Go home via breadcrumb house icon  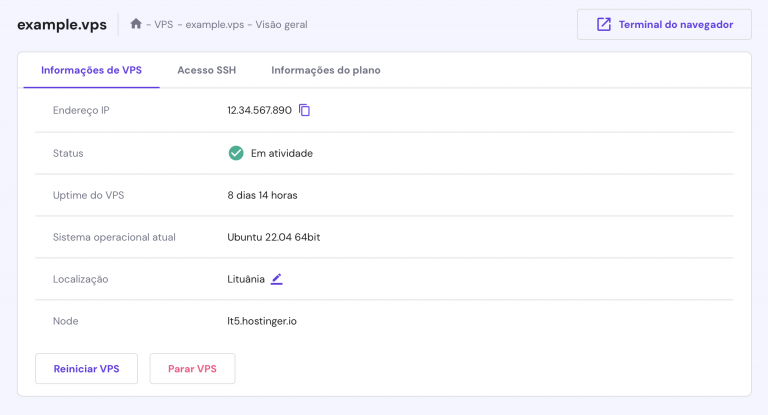tap(136, 24)
